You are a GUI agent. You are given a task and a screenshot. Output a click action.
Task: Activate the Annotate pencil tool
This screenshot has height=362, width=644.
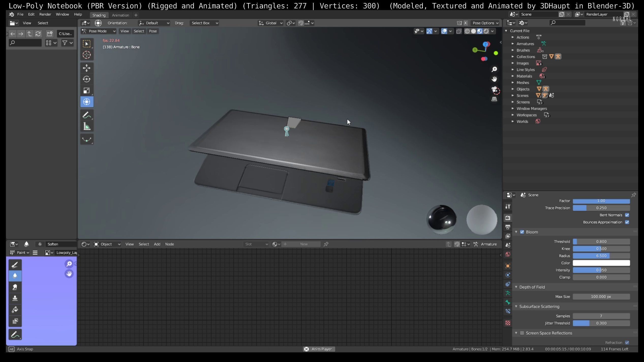[86, 115]
